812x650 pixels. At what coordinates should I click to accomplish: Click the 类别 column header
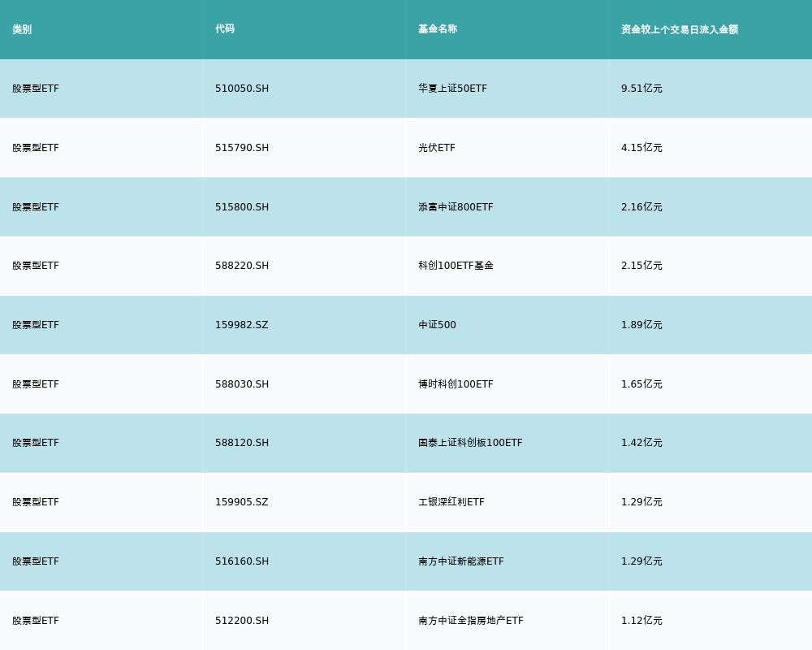pyautogui.click(x=22, y=29)
